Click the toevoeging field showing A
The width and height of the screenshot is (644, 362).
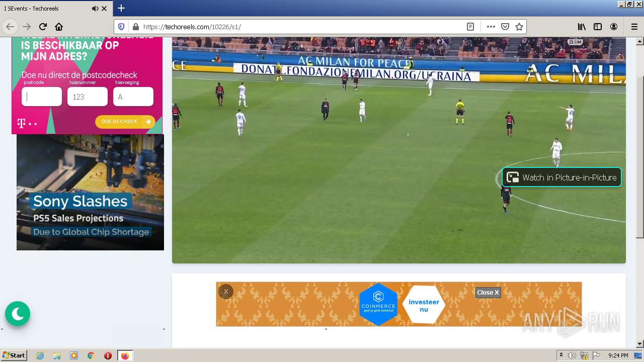point(133,97)
